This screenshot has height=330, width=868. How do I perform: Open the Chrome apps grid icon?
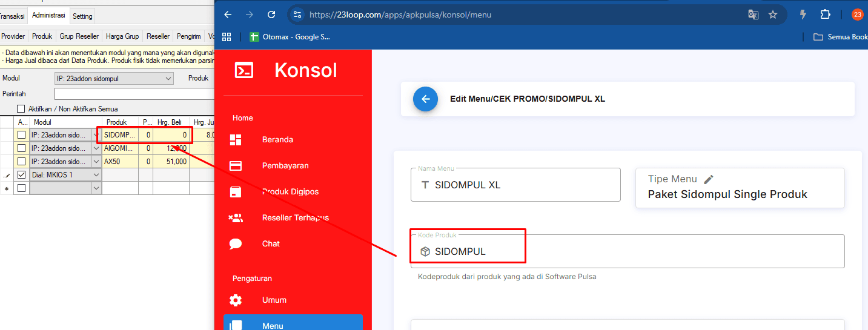pyautogui.click(x=227, y=37)
